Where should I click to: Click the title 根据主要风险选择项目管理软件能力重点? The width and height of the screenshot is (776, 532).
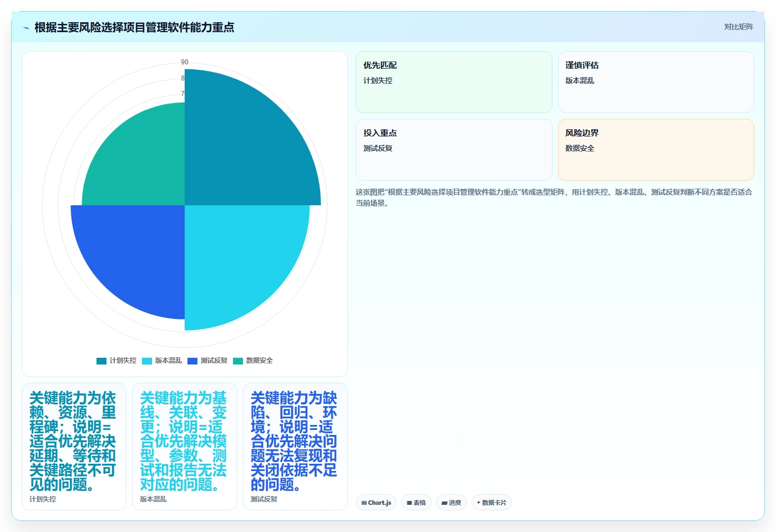[x=134, y=27]
